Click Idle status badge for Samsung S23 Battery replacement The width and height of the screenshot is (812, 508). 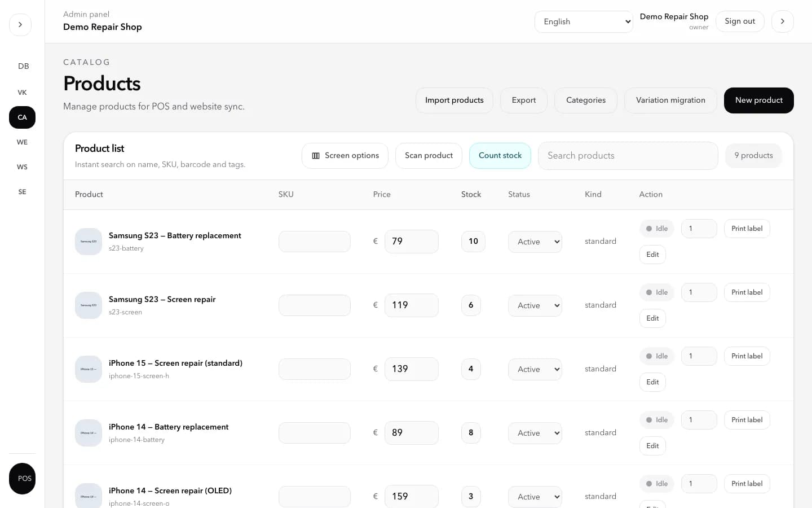(x=657, y=229)
